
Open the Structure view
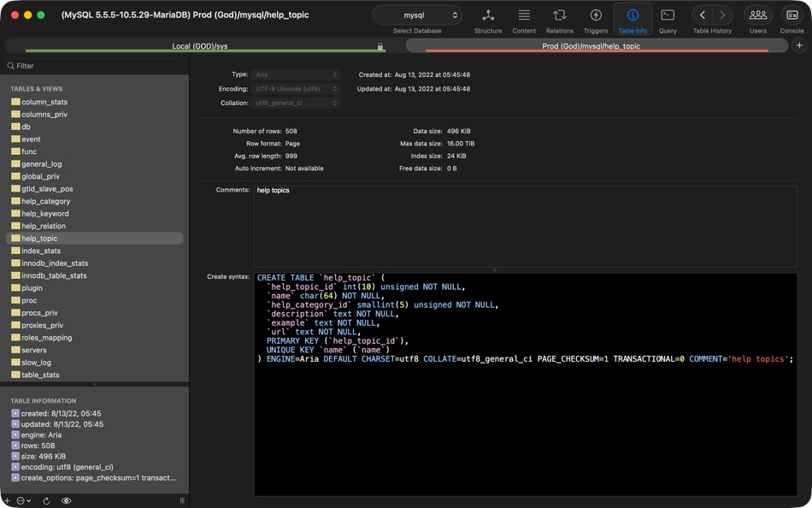[x=488, y=20]
